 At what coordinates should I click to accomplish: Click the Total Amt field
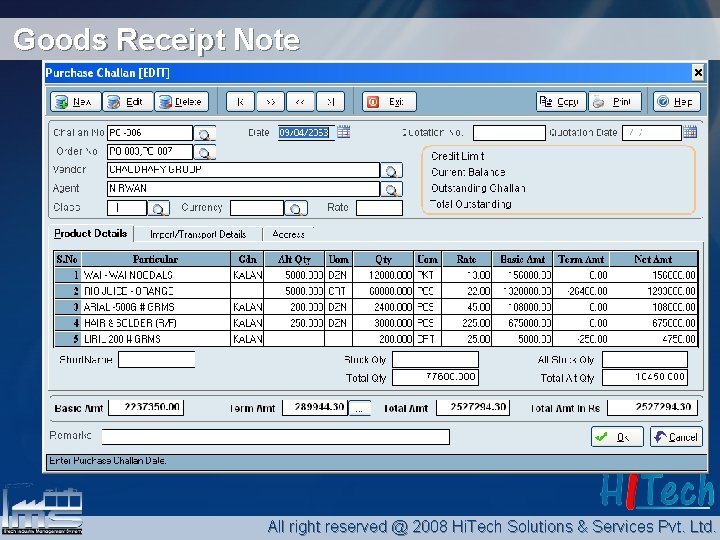(473, 407)
